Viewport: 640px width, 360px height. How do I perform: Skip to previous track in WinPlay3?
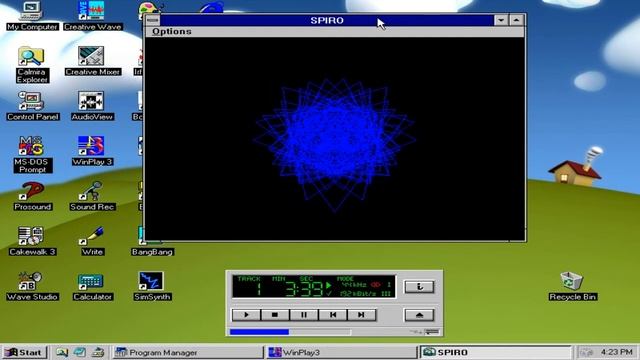333,315
